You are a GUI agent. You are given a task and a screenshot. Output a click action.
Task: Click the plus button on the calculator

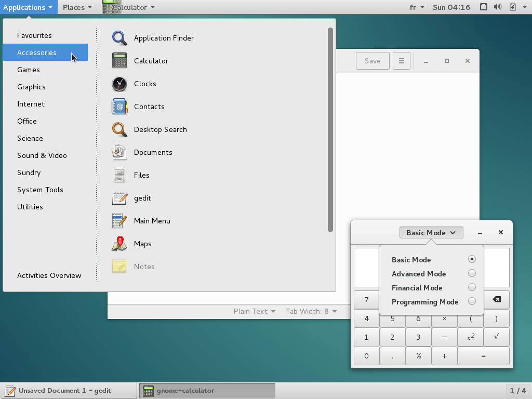445,356
